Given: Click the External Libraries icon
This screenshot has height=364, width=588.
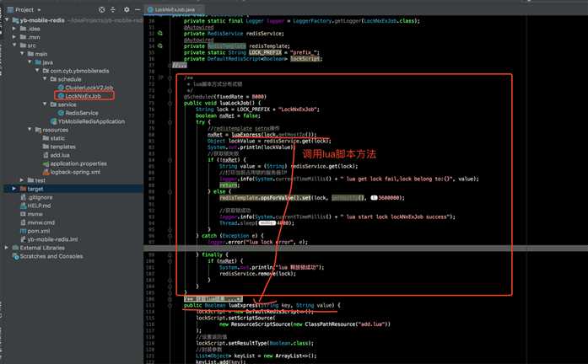Looking at the screenshot, I should tap(16, 248).
